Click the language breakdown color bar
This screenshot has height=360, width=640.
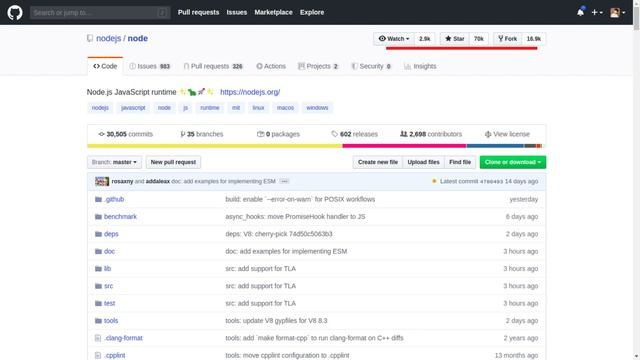316,146
